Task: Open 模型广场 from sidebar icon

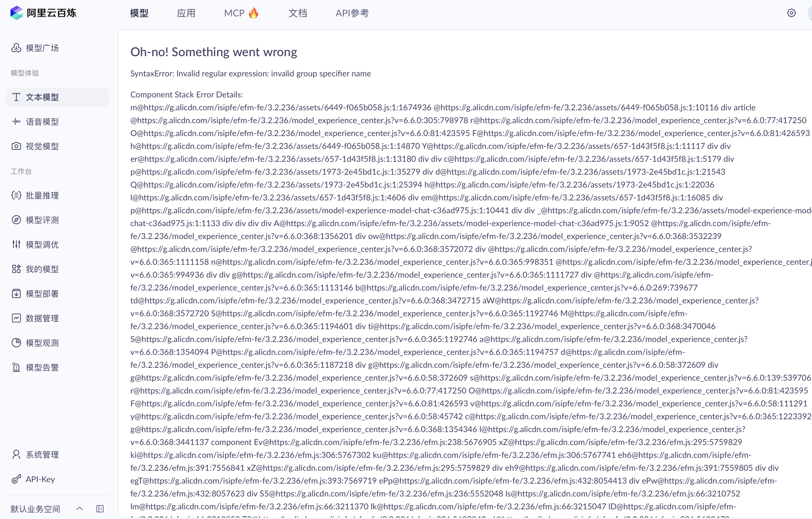Action: point(16,48)
